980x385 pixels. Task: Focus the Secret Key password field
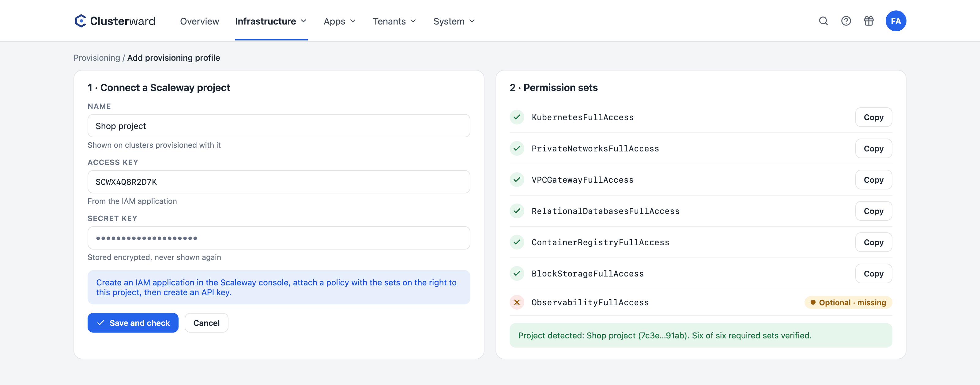point(279,238)
